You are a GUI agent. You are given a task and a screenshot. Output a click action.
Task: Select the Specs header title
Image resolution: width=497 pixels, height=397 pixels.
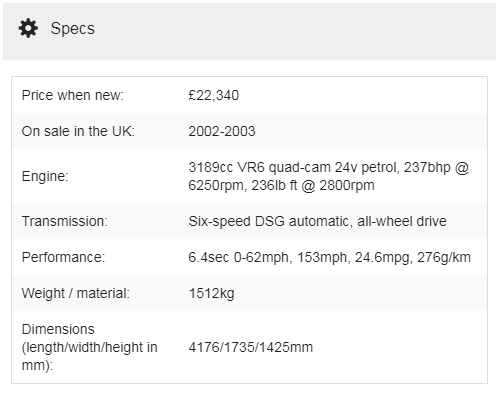[x=73, y=28]
